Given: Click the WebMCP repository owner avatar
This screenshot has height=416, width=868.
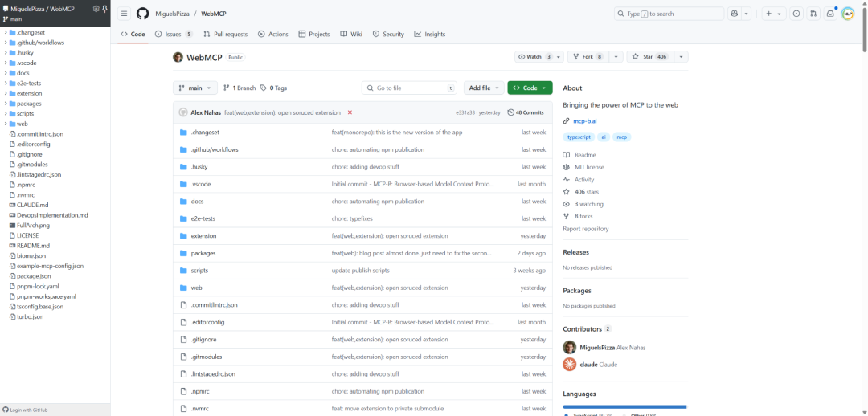Looking at the screenshot, I should coord(178,57).
